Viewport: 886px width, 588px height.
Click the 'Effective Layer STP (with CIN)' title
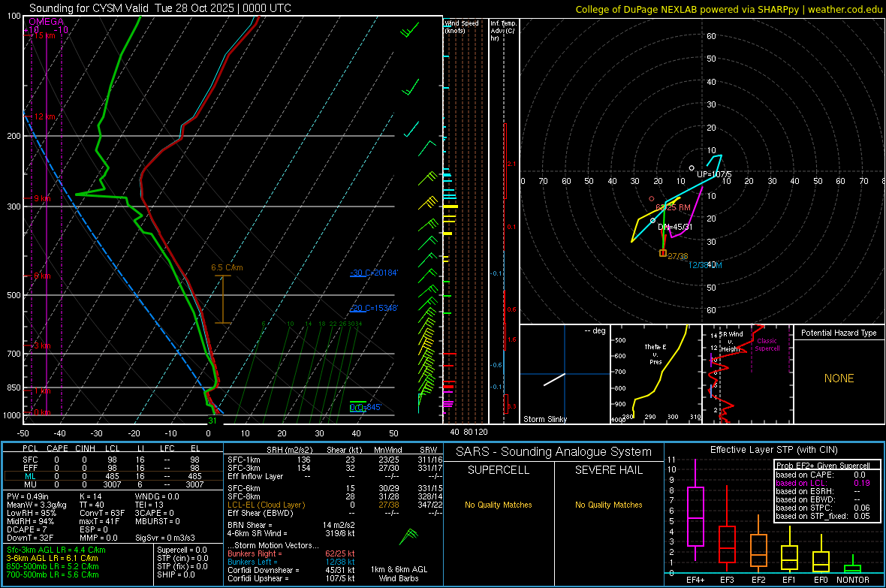pos(773,450)
